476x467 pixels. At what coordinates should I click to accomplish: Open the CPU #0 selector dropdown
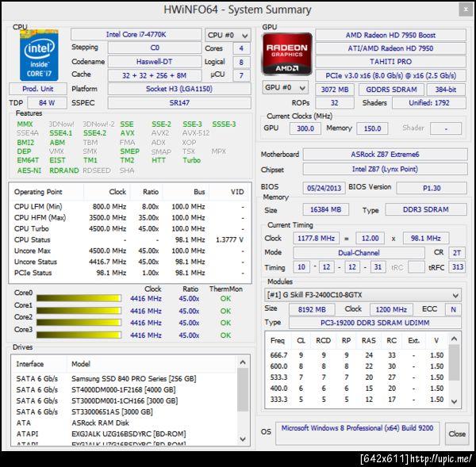228,35
